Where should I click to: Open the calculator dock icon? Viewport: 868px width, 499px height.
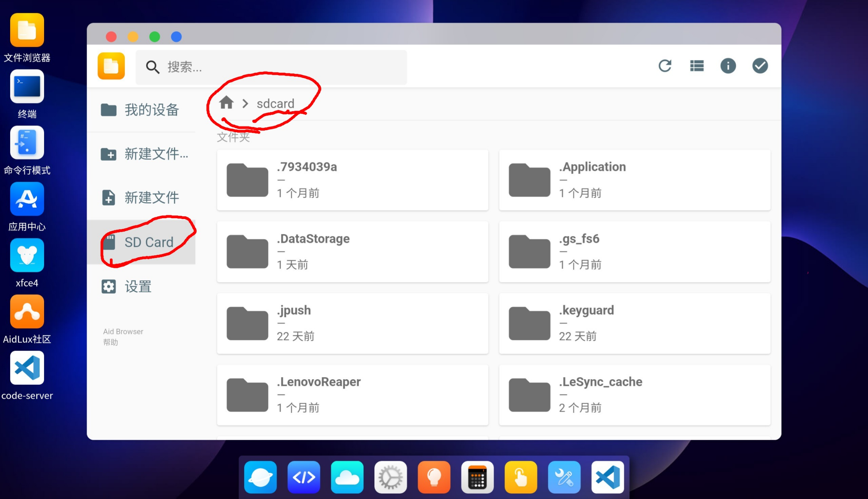point(477,477)
